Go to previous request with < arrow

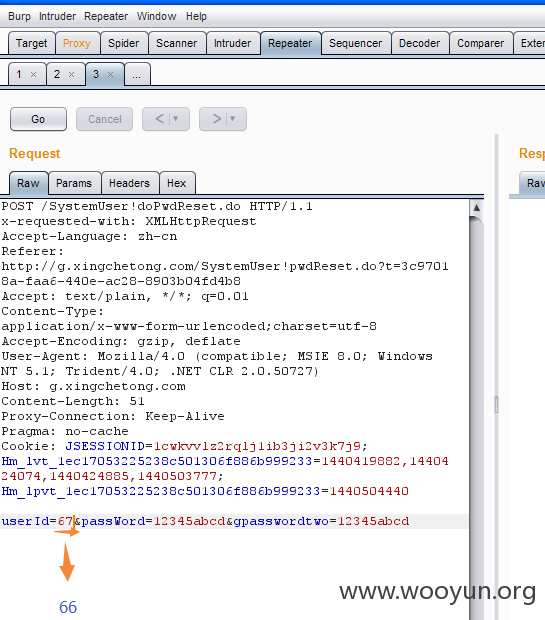point(159,119)
